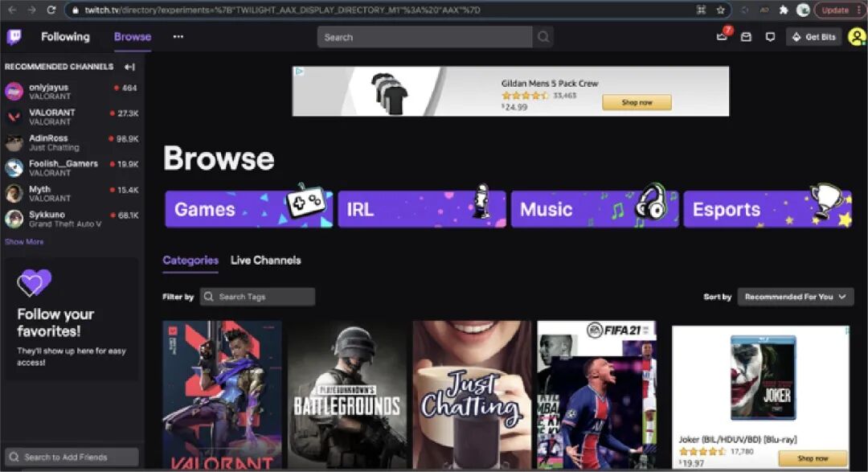The width and height of the screenshot is (868, 472).
Task: Click AdinRoss channel name
Action: coord(48,138)
